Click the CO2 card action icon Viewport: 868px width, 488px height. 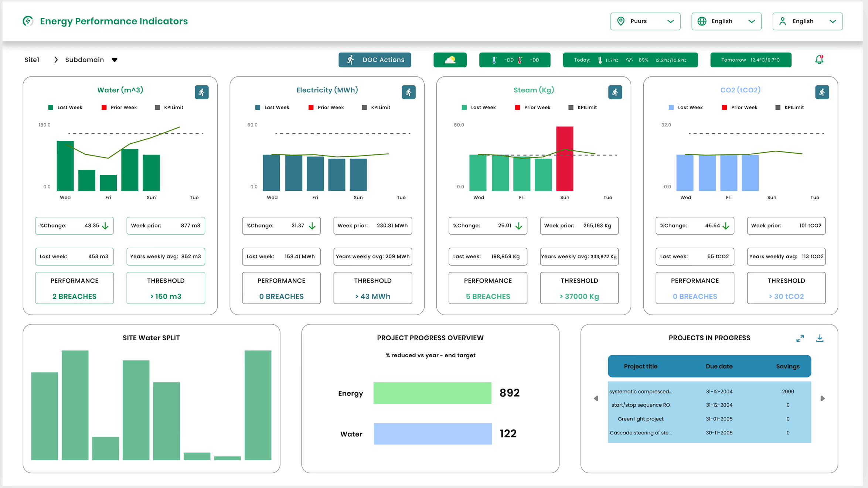[822, 92]
